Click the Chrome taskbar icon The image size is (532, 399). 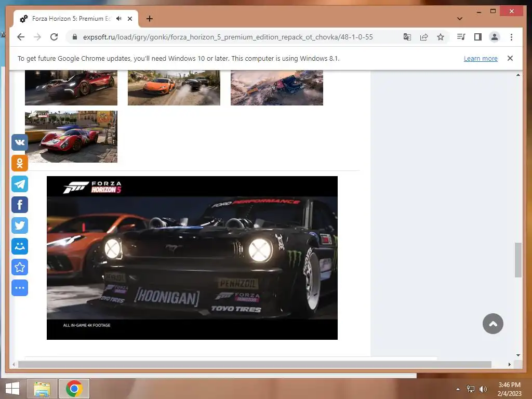tap(74, 389)
